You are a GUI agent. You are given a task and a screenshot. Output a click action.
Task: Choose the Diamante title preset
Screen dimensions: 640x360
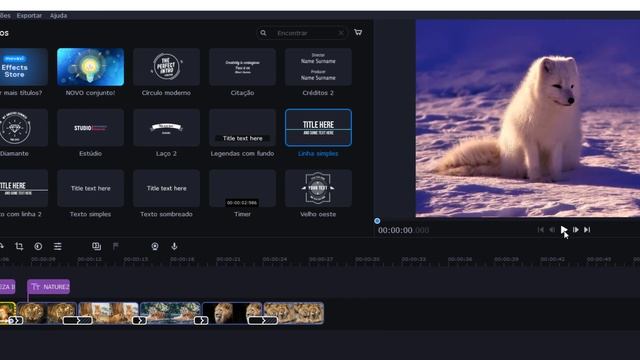pyautogui.click(x=24, y=127)
